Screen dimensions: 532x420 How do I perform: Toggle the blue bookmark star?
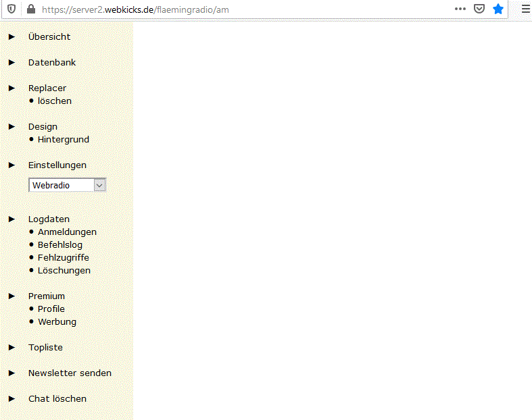(498, 9)
